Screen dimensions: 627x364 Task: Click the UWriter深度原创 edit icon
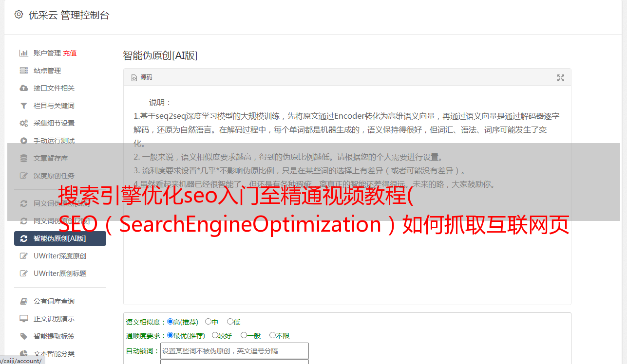click(x=23, y=256)
